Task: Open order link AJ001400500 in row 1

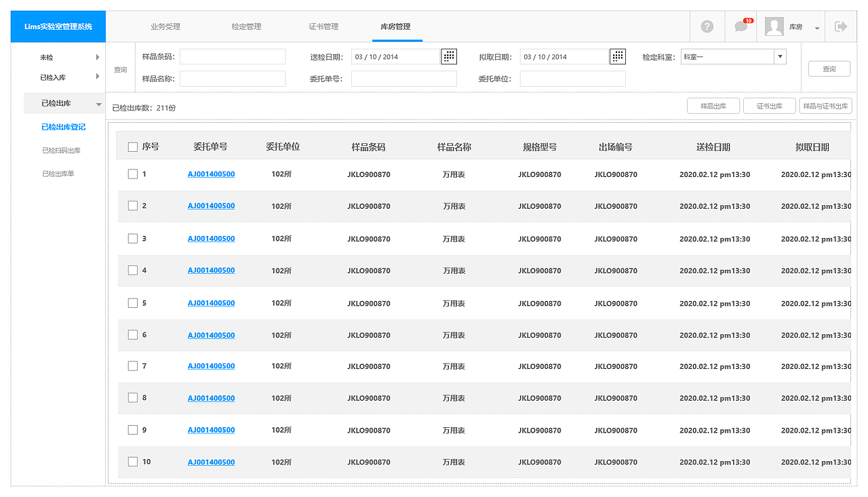Action: (212, 174)
